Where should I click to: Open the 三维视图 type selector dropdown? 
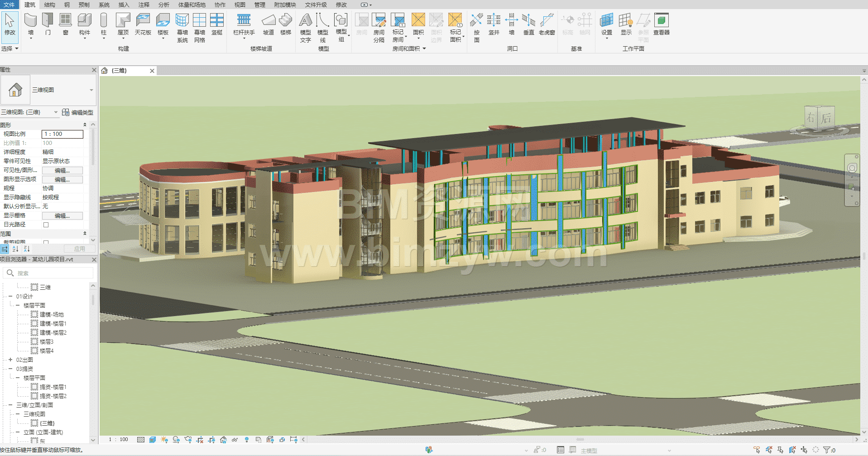click(x=91, y=90)
